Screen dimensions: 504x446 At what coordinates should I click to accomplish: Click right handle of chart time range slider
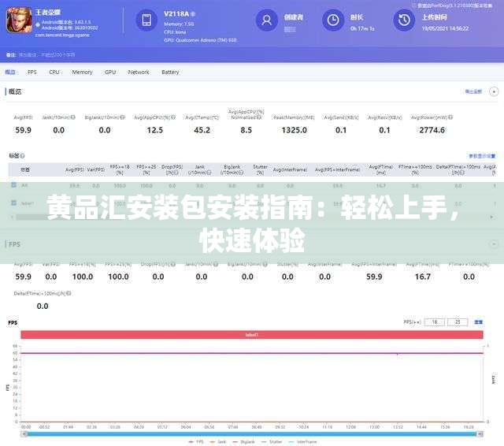pyautogui.click(x=480, y=434)
